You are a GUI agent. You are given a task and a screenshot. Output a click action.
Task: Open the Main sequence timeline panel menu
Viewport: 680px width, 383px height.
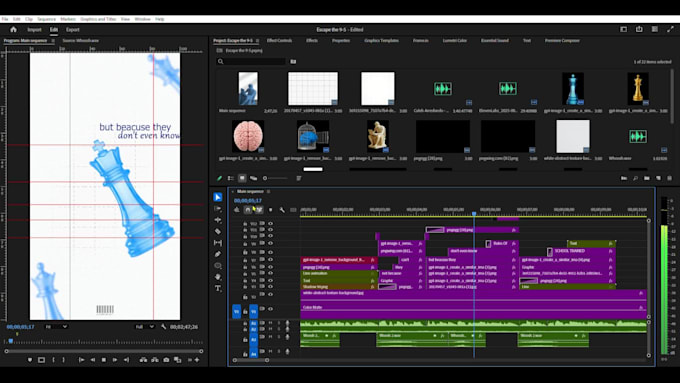(268, 191)
